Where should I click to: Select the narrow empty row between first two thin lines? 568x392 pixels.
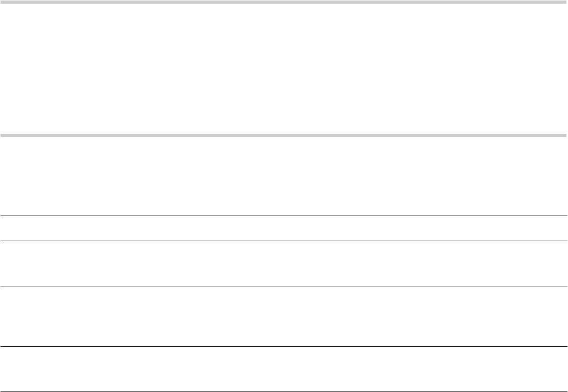(x=284, y=228)
